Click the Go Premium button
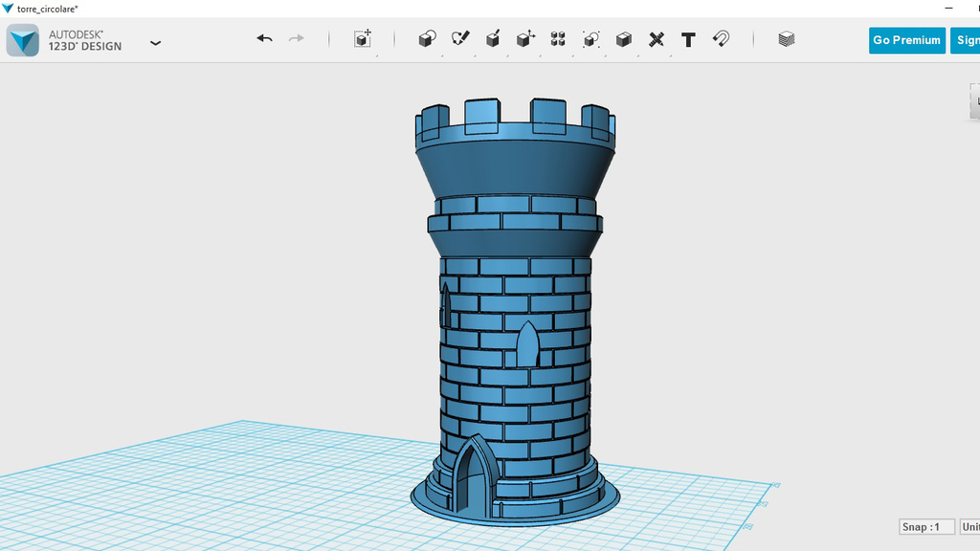This screenshot has height=551, width=980. [x=906, y=40]
